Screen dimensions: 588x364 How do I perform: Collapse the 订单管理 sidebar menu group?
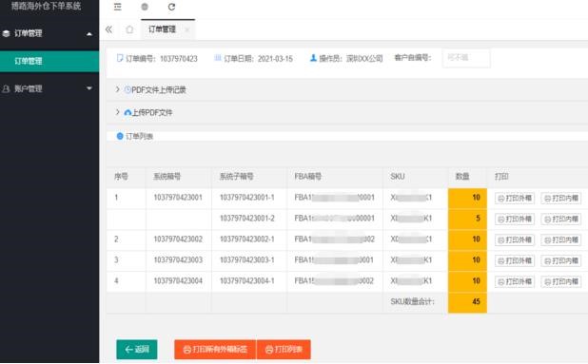[49, 33]
